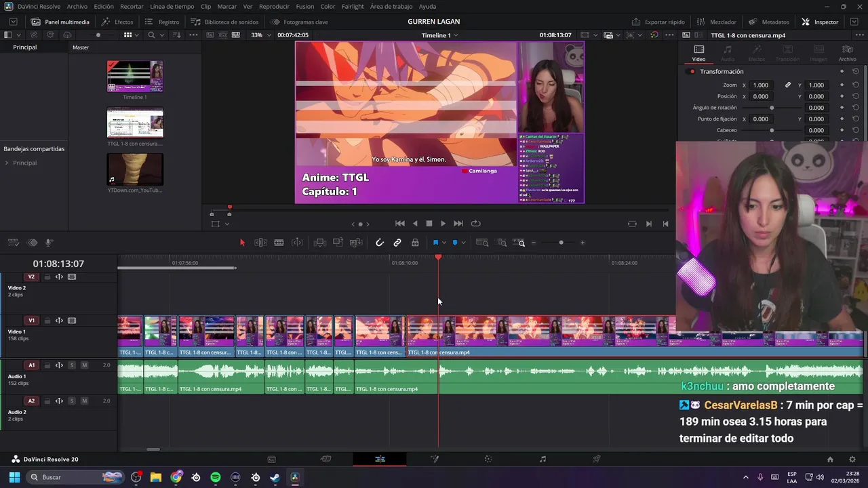Open Spotify from the Windows taskbar

[216, 477]
